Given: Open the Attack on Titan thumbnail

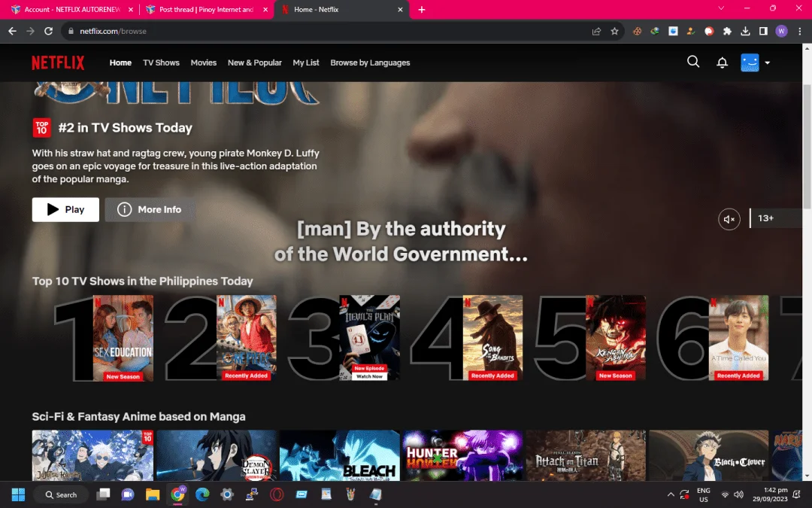Looking at the screenshot, I should (x=586, y=455).
